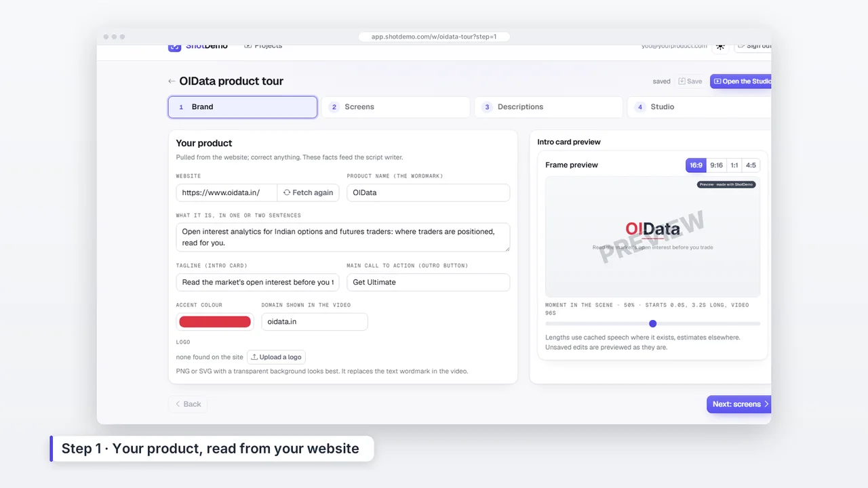Click the "Your product" heading
The image size is (868, 488).
(204, 143)
